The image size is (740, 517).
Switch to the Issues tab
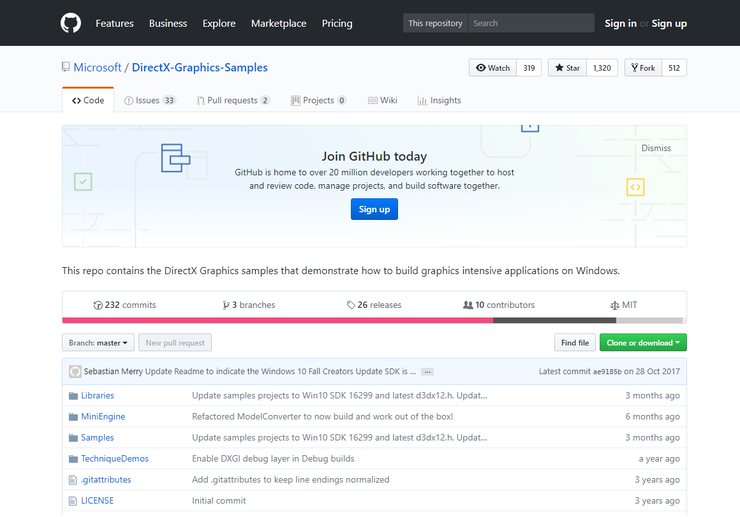pyautogui.click(x=149, y=101)
